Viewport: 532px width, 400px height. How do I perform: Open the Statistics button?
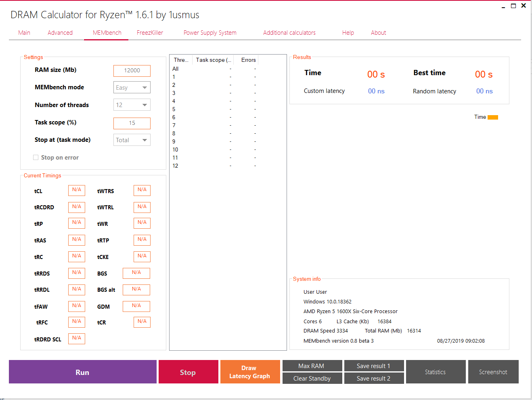coord(436,372)
